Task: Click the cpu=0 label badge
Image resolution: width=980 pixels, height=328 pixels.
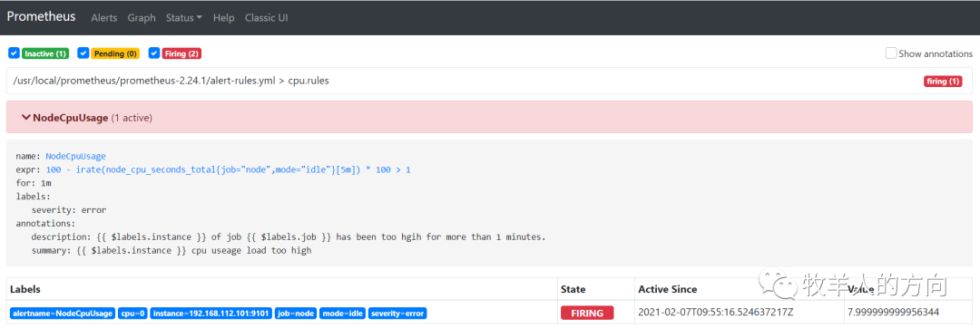Action: [132, 313]
